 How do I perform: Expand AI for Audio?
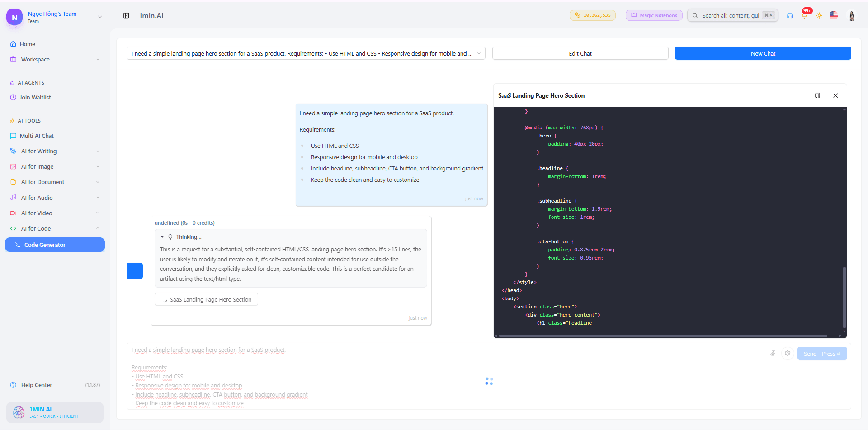[x=55, y=198]
